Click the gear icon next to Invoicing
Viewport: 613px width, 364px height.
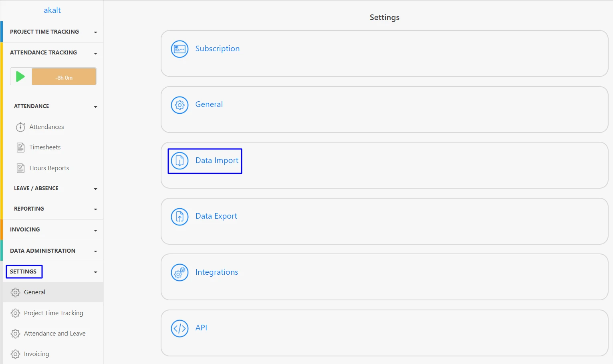pos(15,354)
